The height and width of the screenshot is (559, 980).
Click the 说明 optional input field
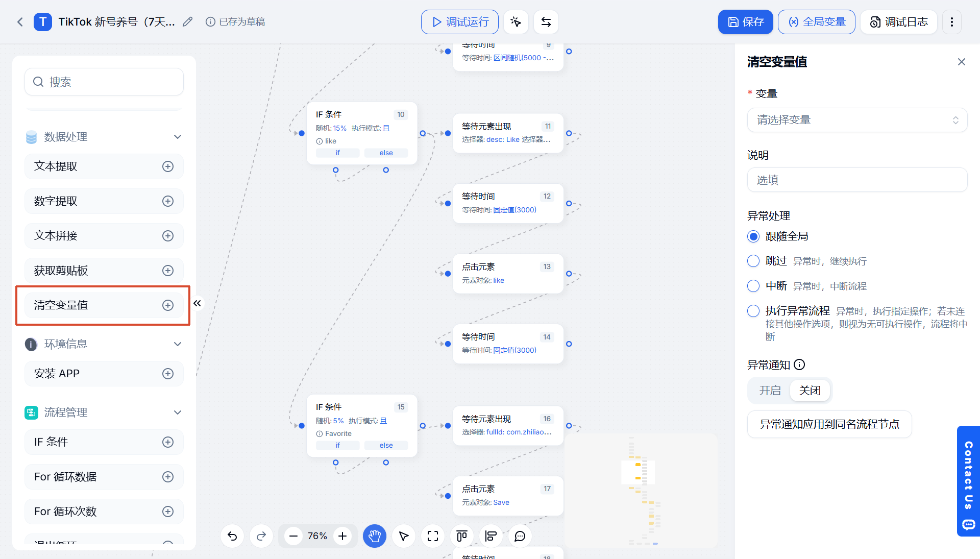857,180
